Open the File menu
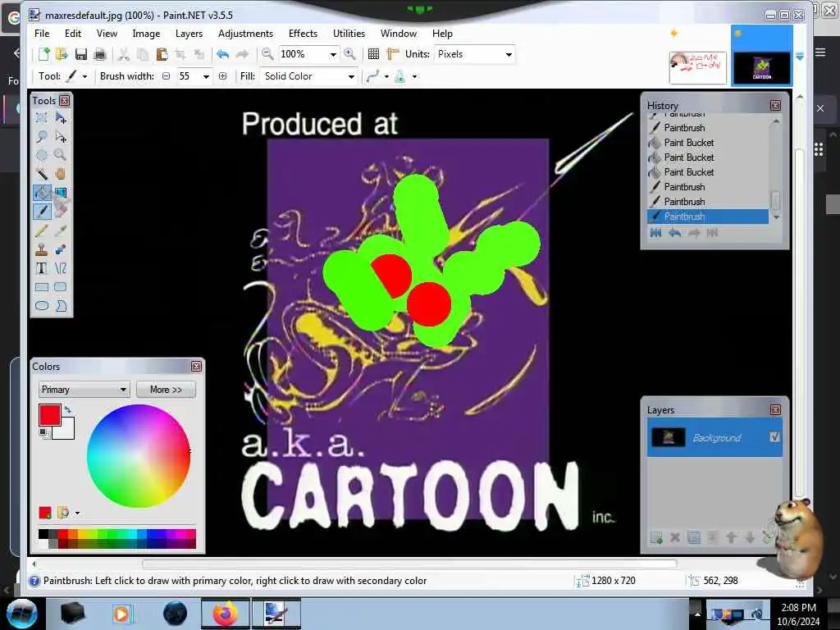 tap(42, 33)
